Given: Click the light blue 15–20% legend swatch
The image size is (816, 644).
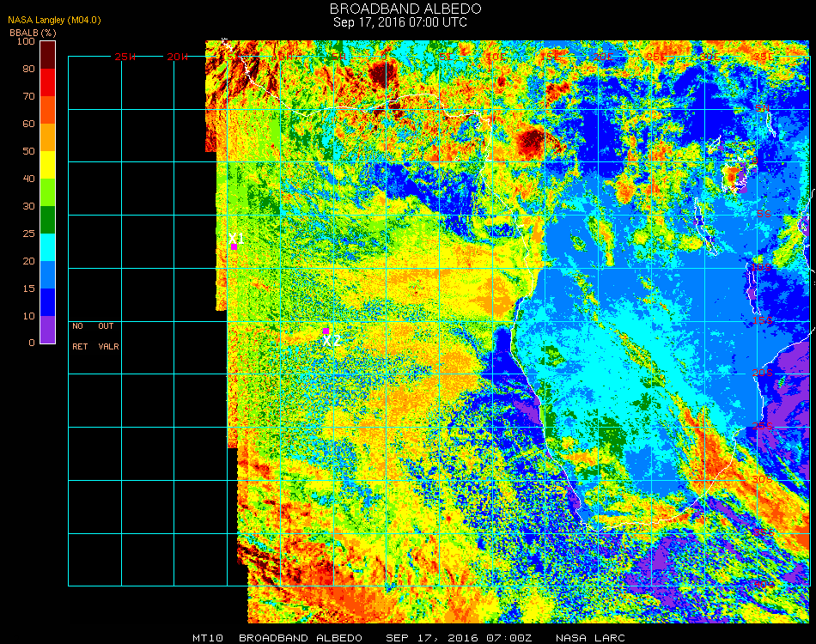Looking at the screenshot, I should 47,275.
